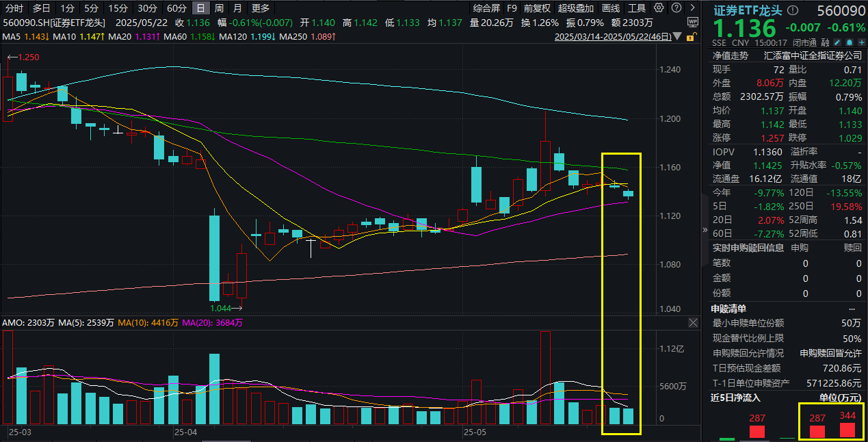Collapse right info panel with double-arrow
The width and height of the screenshot is (868, 442).
click(706, 231)
